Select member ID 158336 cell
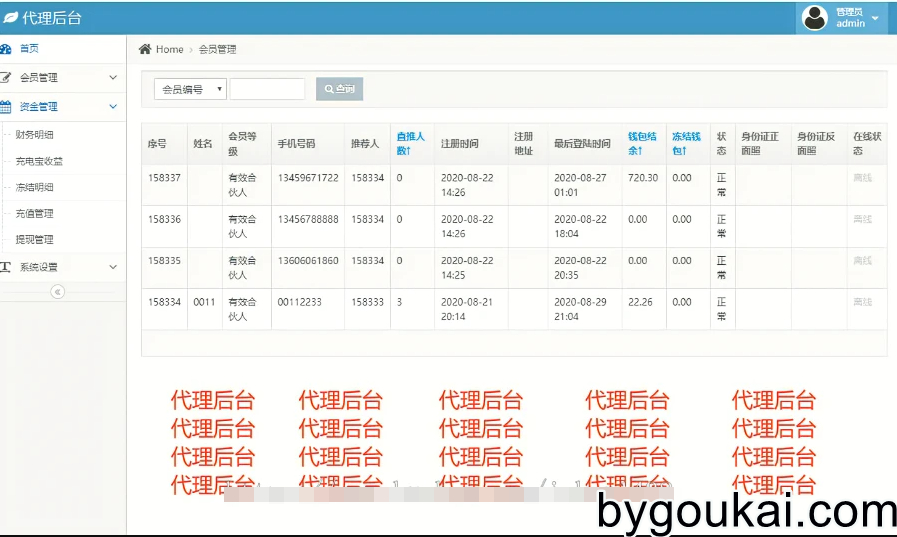The height and width of the screenshot is (537, 897). pyautogui.click(x=164, y=220)
